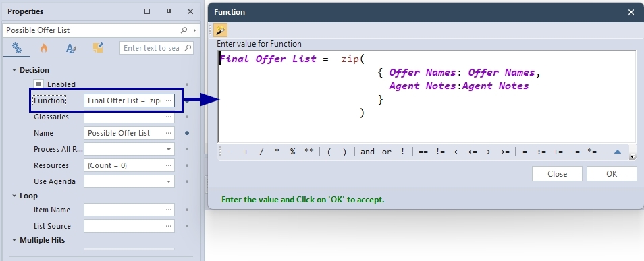This screenshot has width=644, height=261.
Task: Insert the not ! operator
Action: [x=402, y=152]
